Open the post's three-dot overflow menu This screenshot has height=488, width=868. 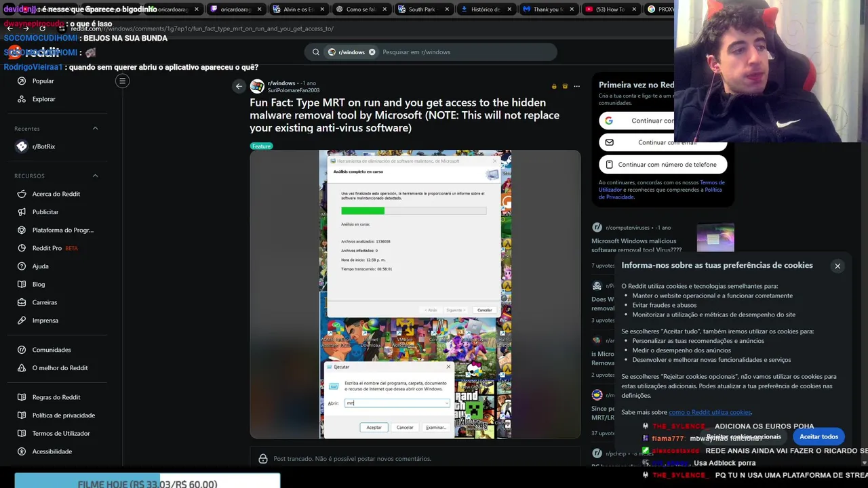577,86
